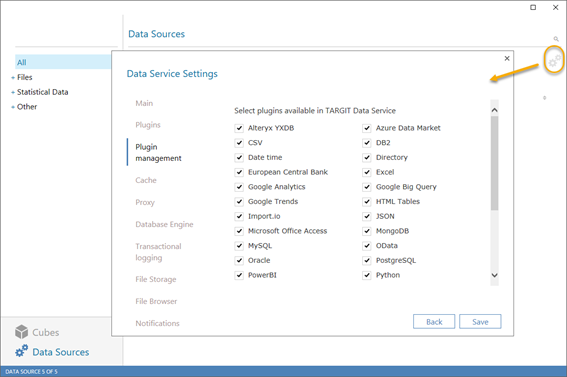Viewport: 567px width, 377px height.
Task: Toggle the MySQL plugin checkbox
Action: (239, 246)
